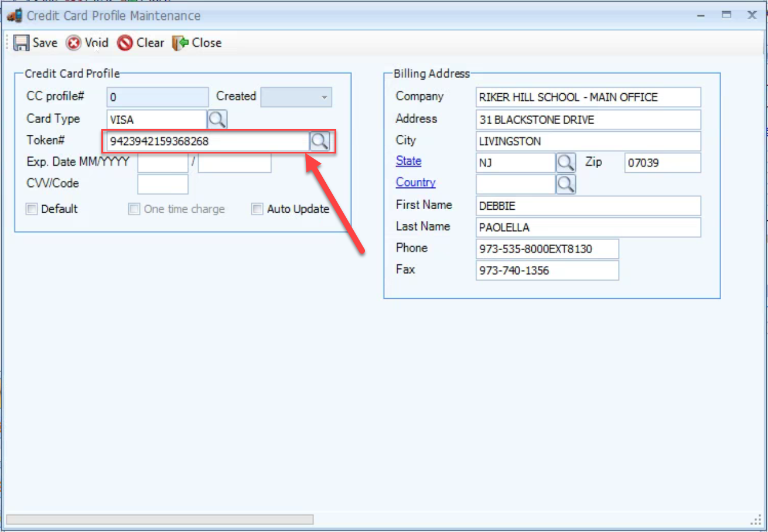This screenshot has width=768, height=532.
Task: Toggle the One time charge checkbox
Action: (x=134, y=209)
